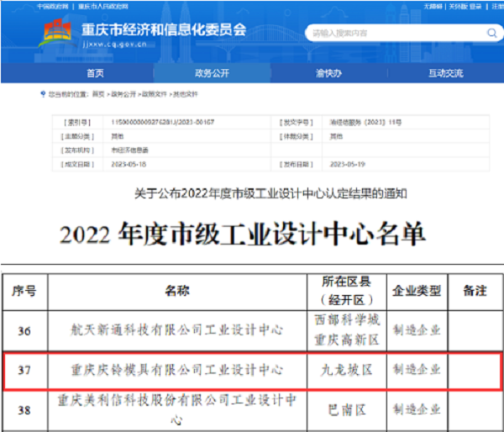The image size is (504, 432).
Task: Click the jjxxw.cq.gov.cn domain text
Action: (115, 45)
